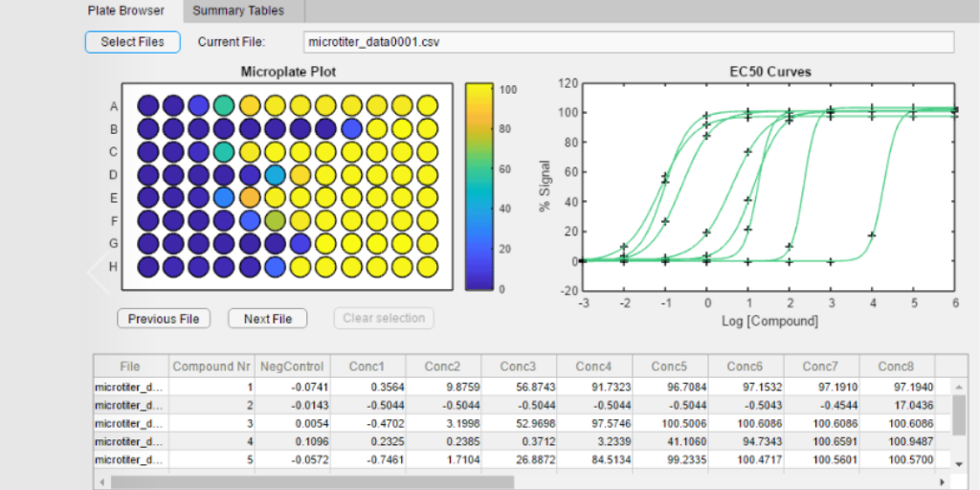Image resolution: width=980 pixels, height=490 pixels.
Task: Go back with Previous File button
Action: [x=164, y=319]
